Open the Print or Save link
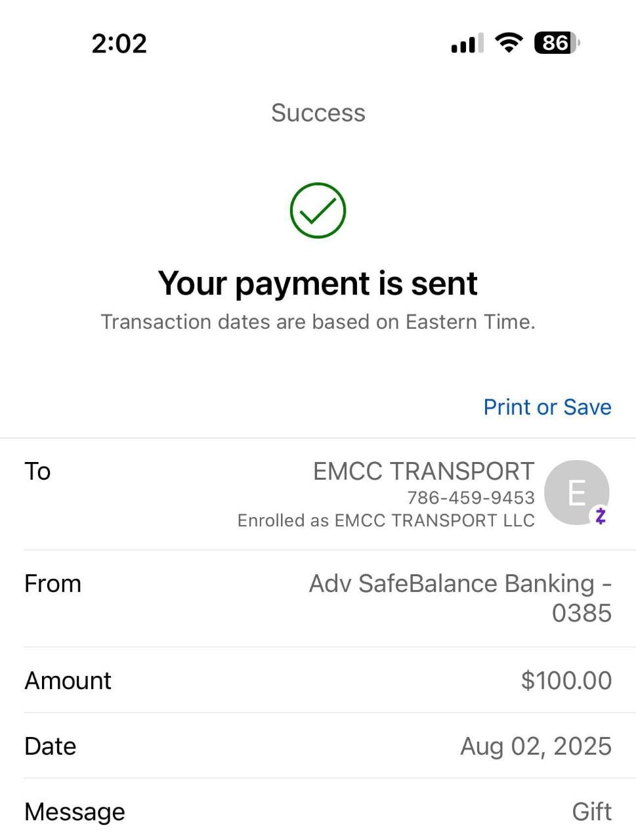Image resolution: width=636 pixels, height=840 pixels. pyautogui.click(x=547, y=407)
